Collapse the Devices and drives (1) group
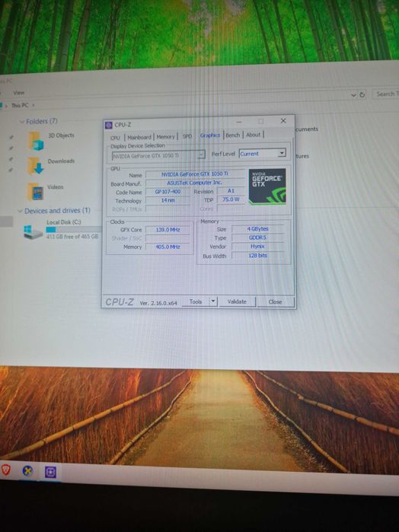The image size is (399, 532). tap(20, 211)
